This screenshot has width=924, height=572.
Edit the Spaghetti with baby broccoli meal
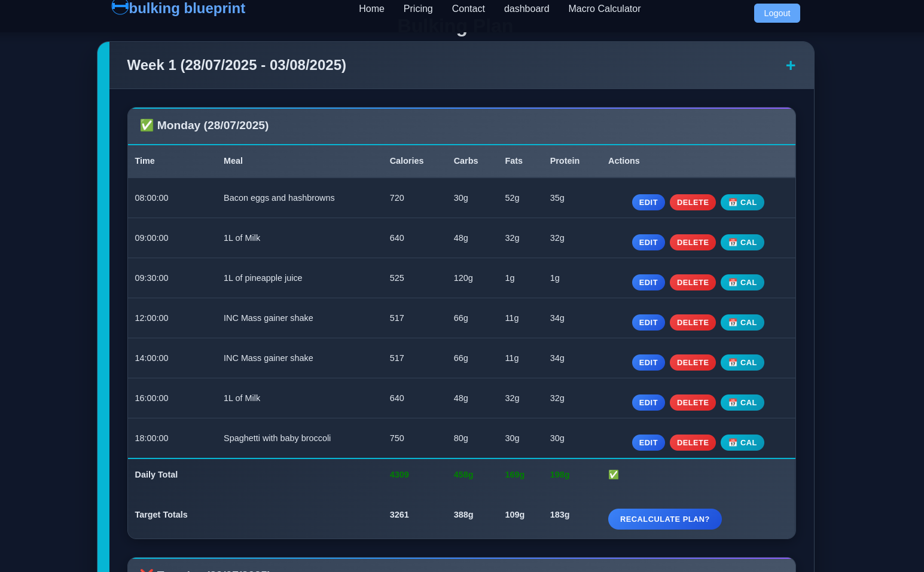(648, 443)
